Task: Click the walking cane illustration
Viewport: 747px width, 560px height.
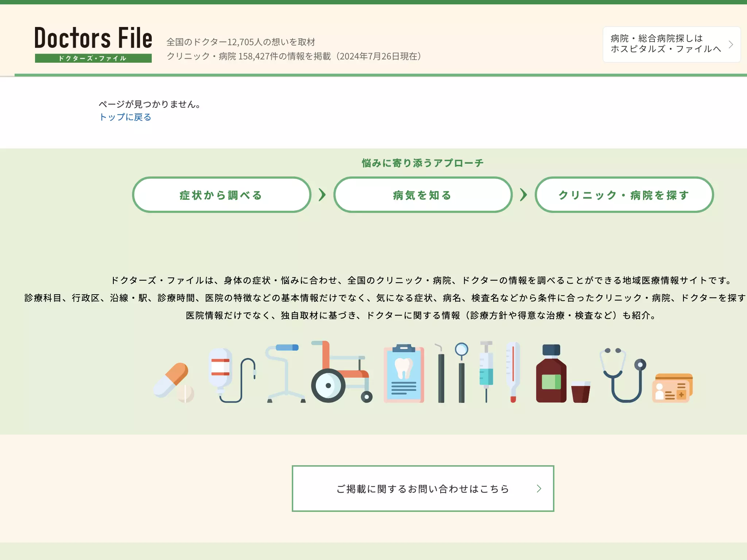Action: [x=286, y=373]
